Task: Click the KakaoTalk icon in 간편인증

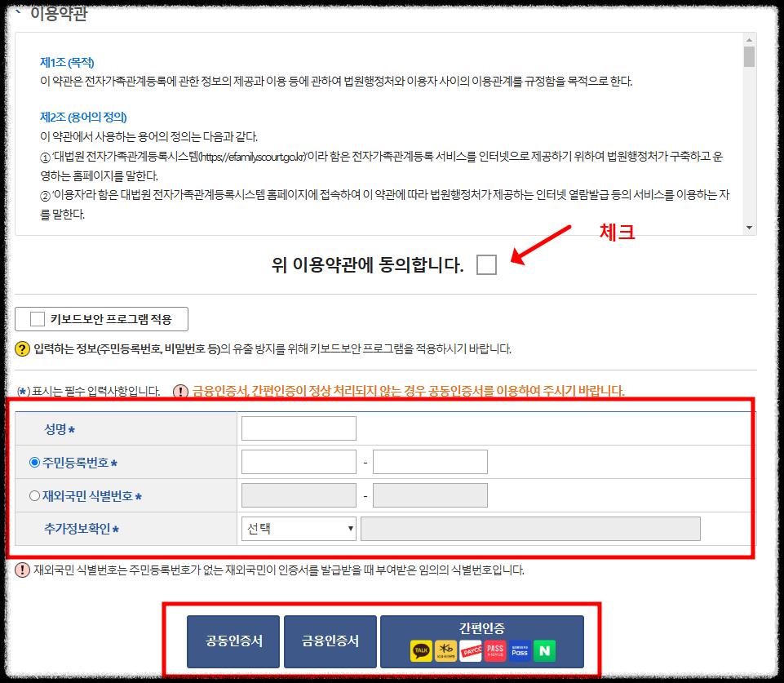Action: coord(421,650)
